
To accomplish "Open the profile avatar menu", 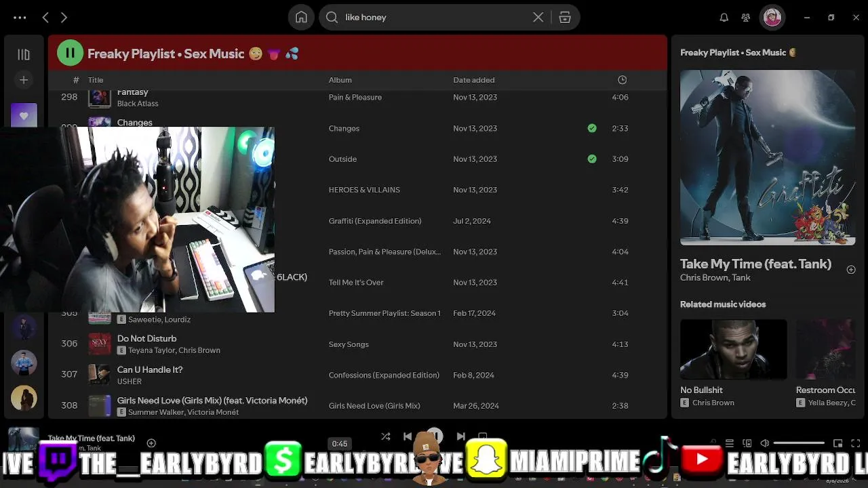I will (x=772, y=18).
